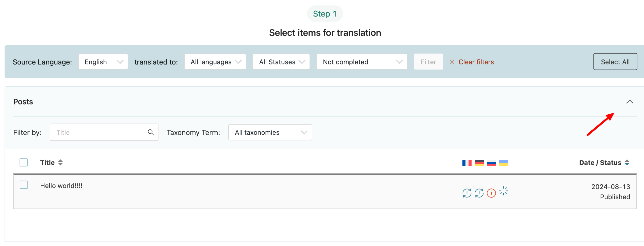Open the Not completed dropdown
The width and height of the screenshot is (644, 246).
pyautogui.click(x=362, y=62)
